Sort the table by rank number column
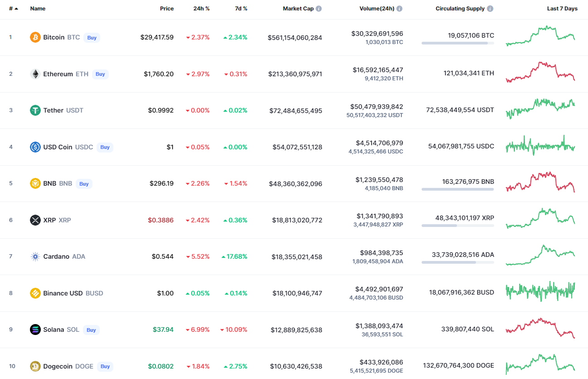This screenshot has height=379, width=588. [x=13, y=9]
